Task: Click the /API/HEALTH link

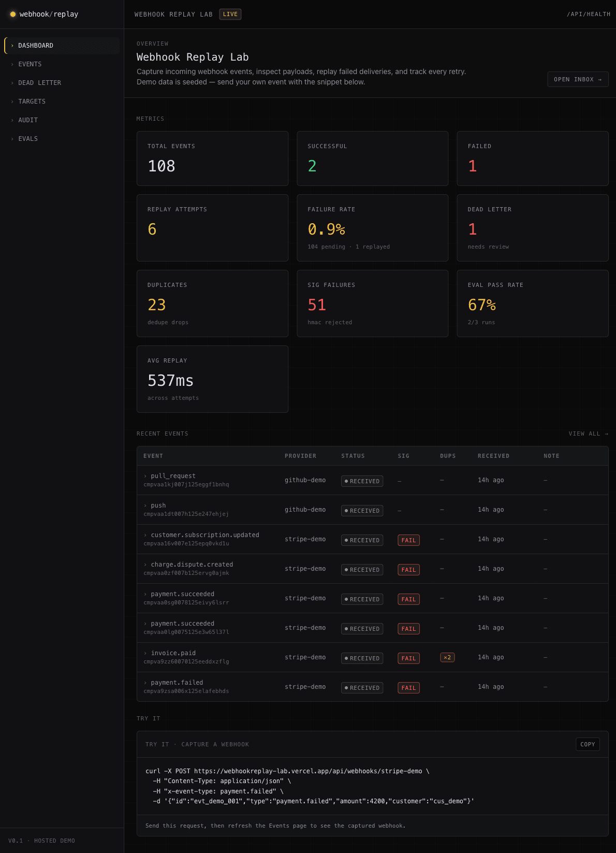Action: pos(589,15)
